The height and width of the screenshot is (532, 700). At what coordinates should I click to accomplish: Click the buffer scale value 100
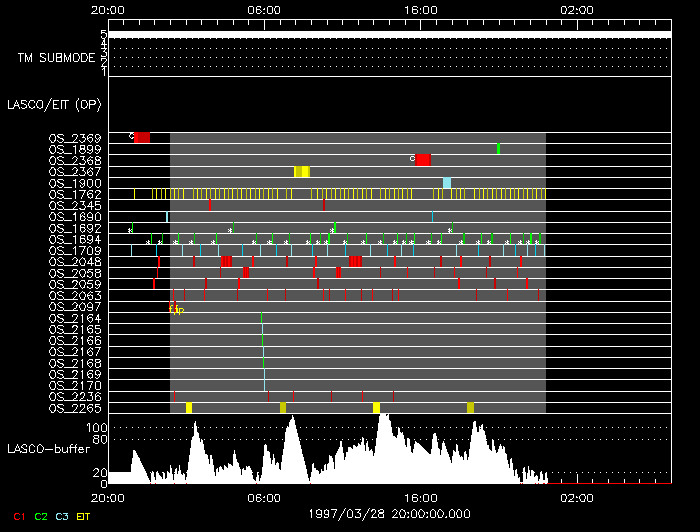[96, 428]
